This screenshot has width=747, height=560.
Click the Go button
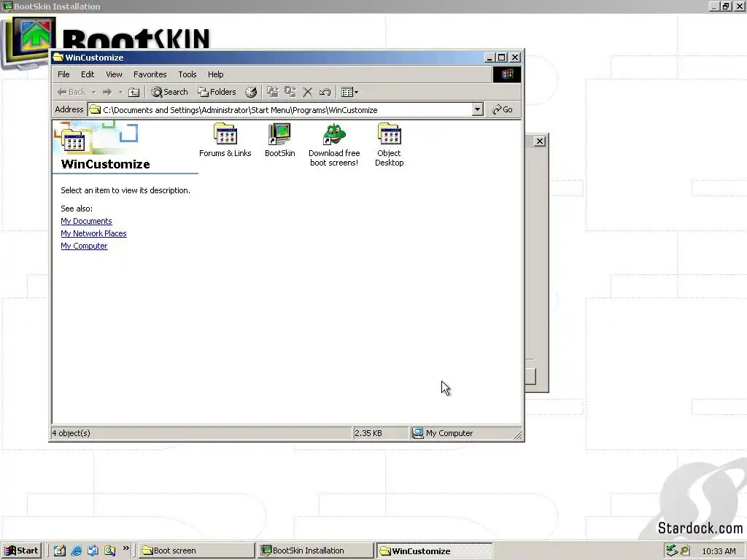[x=503, y=109]
